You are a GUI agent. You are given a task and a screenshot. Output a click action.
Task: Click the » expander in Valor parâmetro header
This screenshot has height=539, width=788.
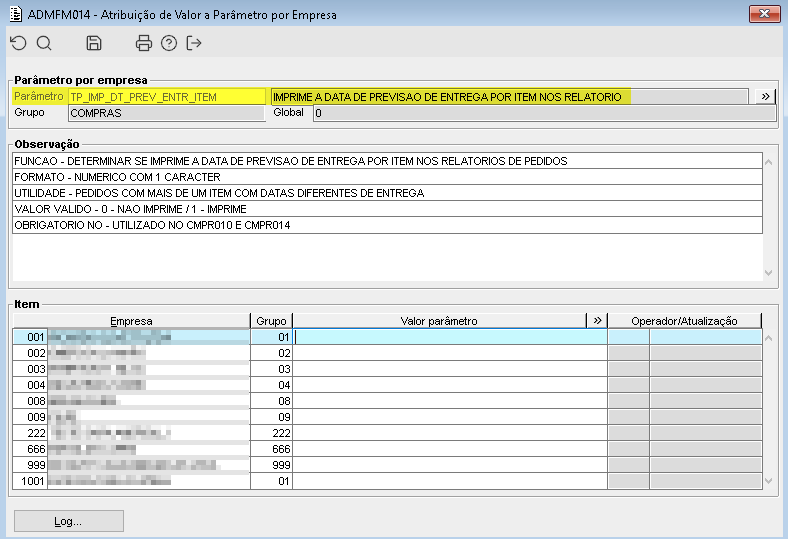tap(597, 320)
